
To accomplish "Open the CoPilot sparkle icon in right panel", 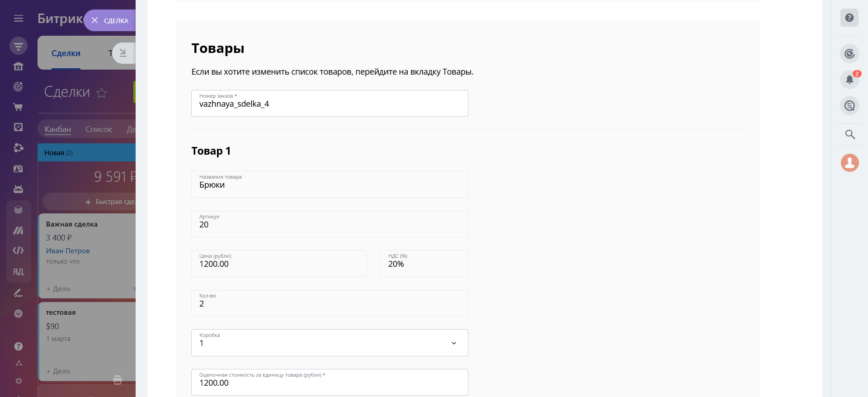I will point(849,54).
